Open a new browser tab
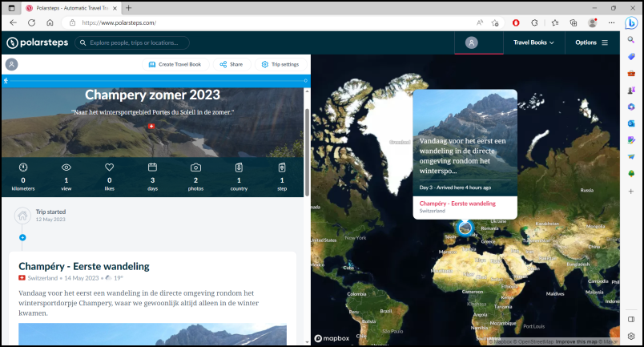 click(128, 8)
